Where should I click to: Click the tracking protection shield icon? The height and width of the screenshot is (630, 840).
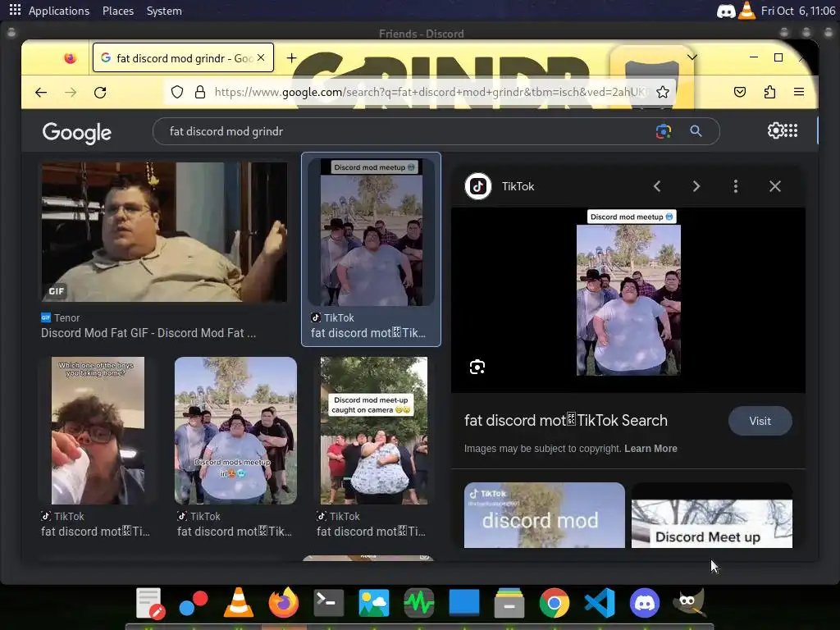[177, 92]
